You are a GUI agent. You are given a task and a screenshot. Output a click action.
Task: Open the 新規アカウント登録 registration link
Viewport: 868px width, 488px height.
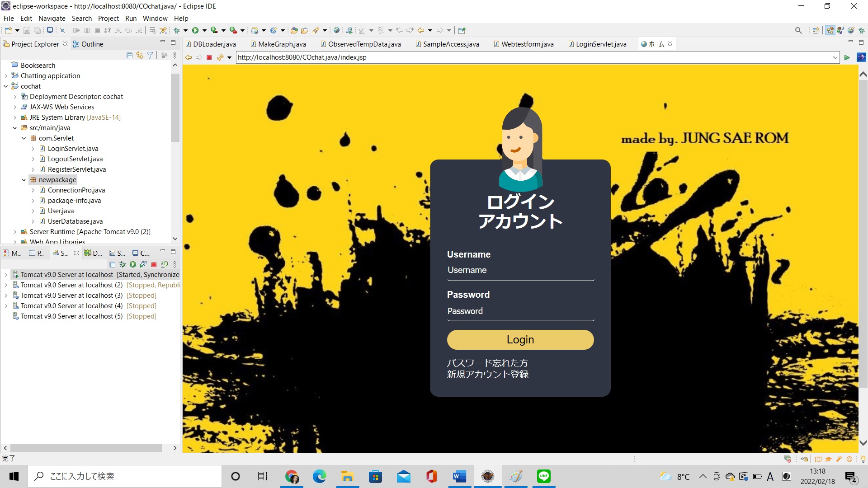(x=487, y=374)
